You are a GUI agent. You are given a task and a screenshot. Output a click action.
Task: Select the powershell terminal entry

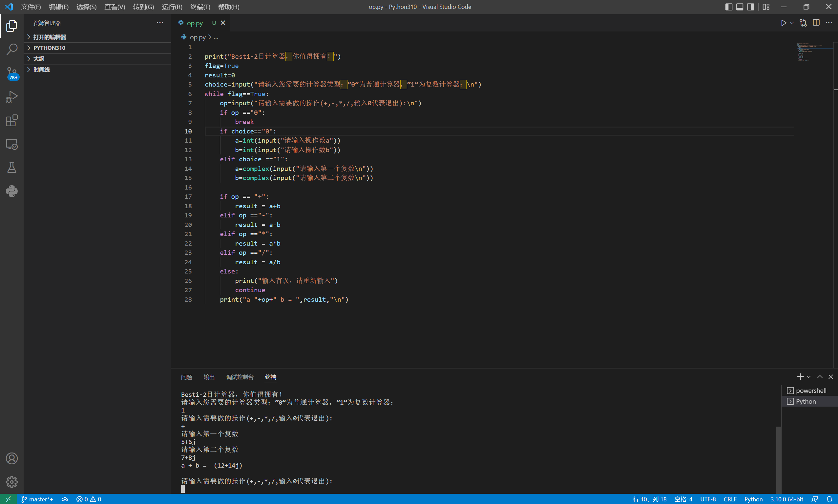810,391
